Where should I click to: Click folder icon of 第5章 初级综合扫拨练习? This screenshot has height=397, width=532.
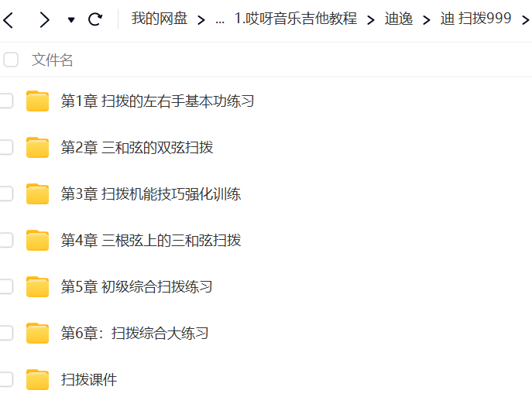pyautogui.click(x=38, y=287)
